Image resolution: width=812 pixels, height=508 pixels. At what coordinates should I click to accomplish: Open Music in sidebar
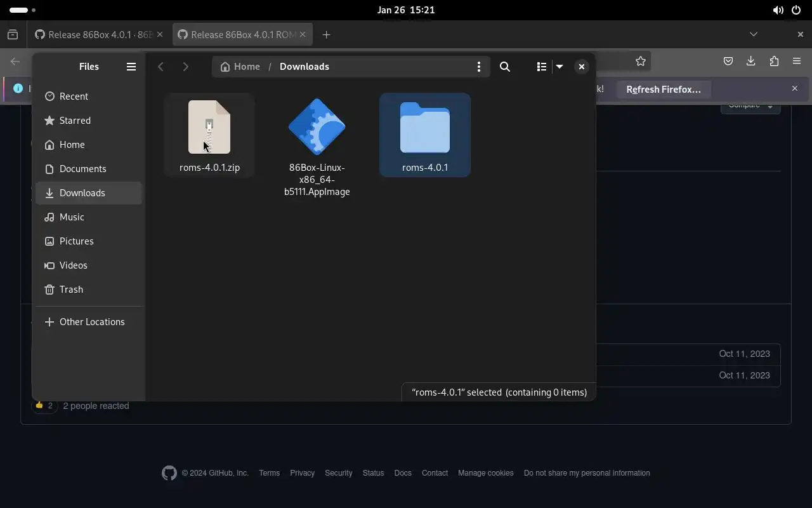pos(89,217)
